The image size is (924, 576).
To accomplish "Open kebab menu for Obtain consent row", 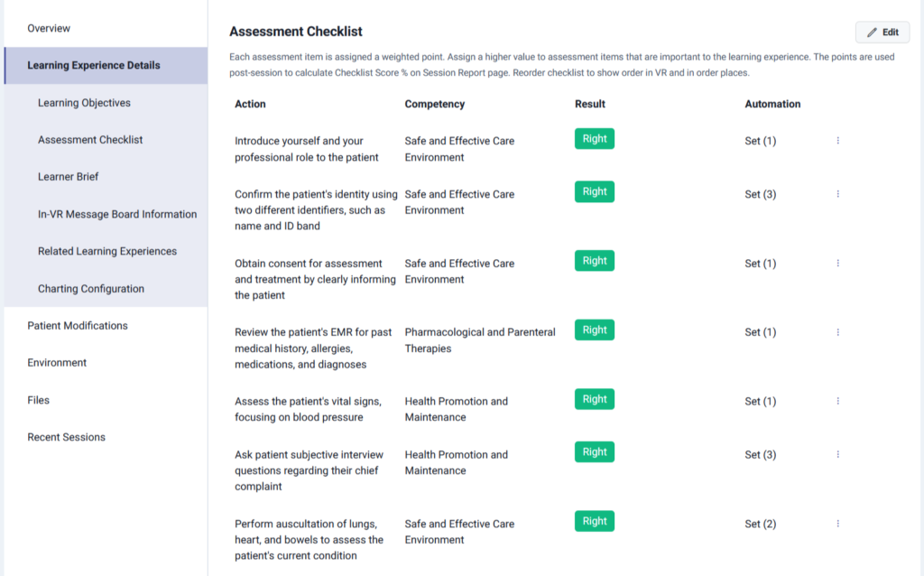I will click(837, 264).
